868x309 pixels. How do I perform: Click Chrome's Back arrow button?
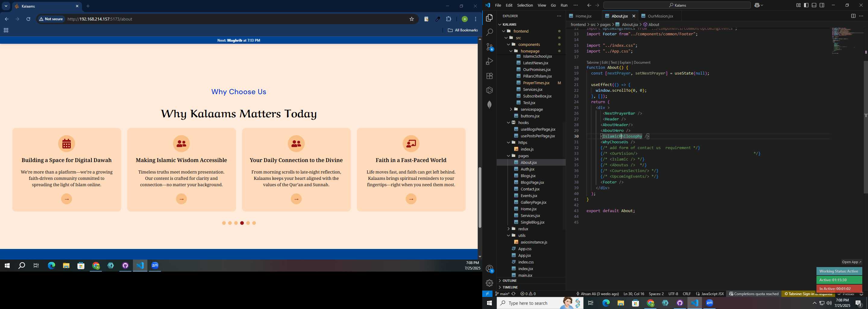point(7,19)
